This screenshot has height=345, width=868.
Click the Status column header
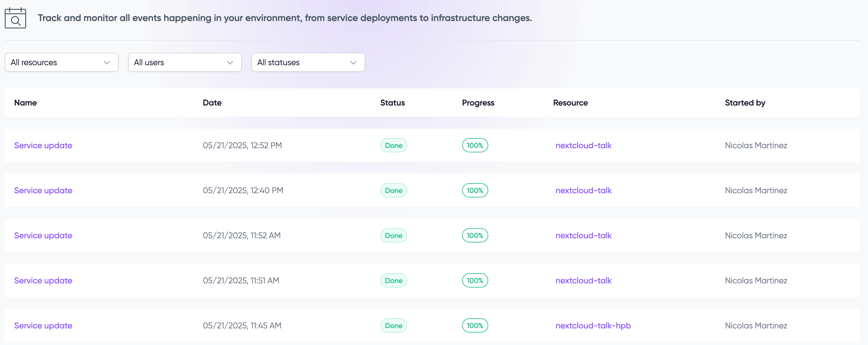392,103
